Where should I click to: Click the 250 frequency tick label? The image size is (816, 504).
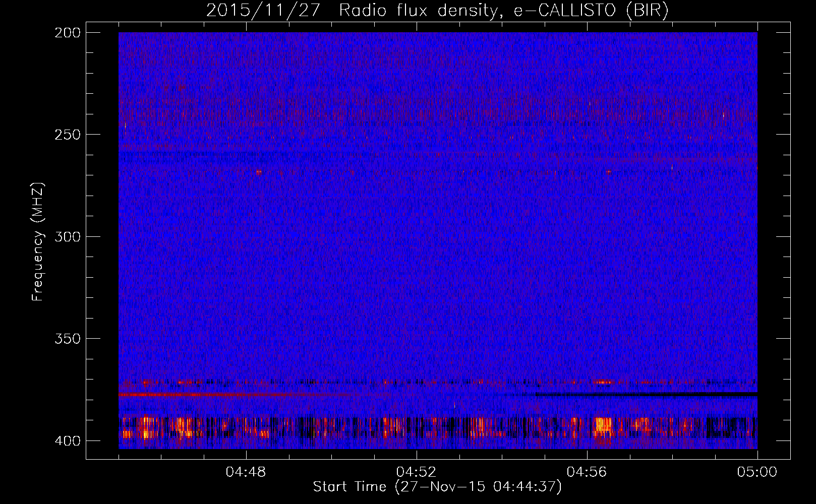click(67, 135)
